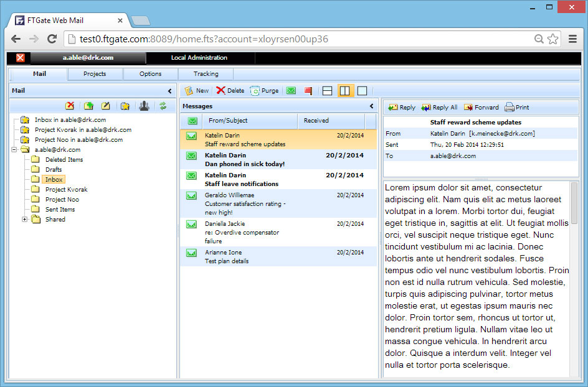The width and height of the screenshot is (588, 387).
Task: Click the envelope icon in messages column header
Action: point(192,121)
